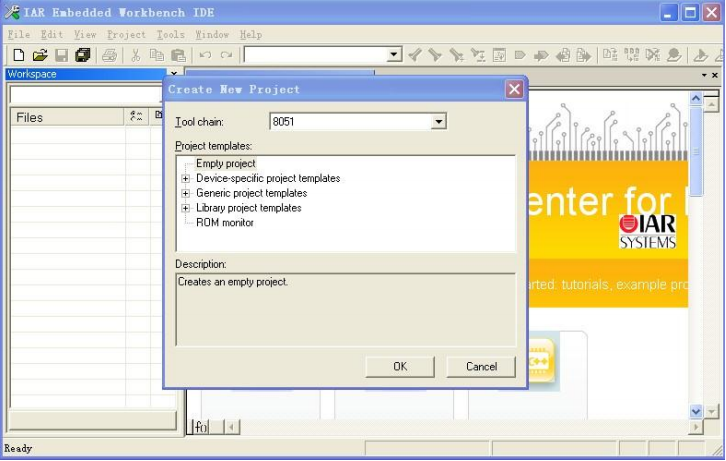Close the Workspace panel
Screen dimensions: 726x461
click(174, 74)
